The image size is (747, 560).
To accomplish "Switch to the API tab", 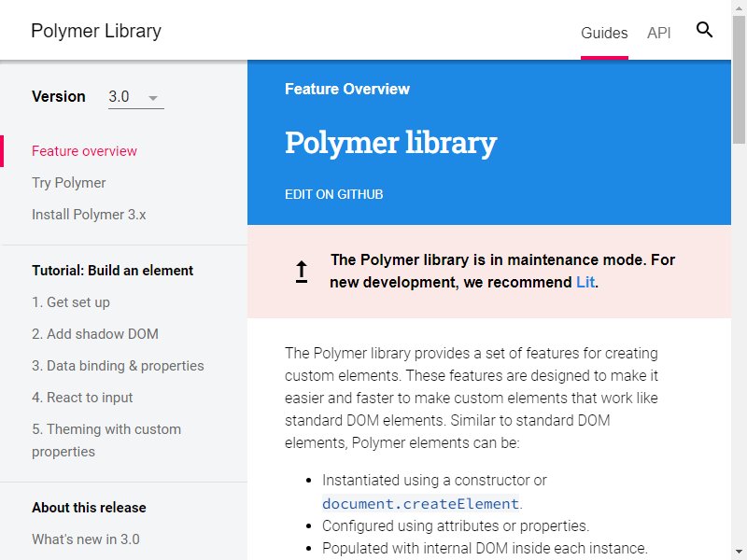I will point(659,33).
